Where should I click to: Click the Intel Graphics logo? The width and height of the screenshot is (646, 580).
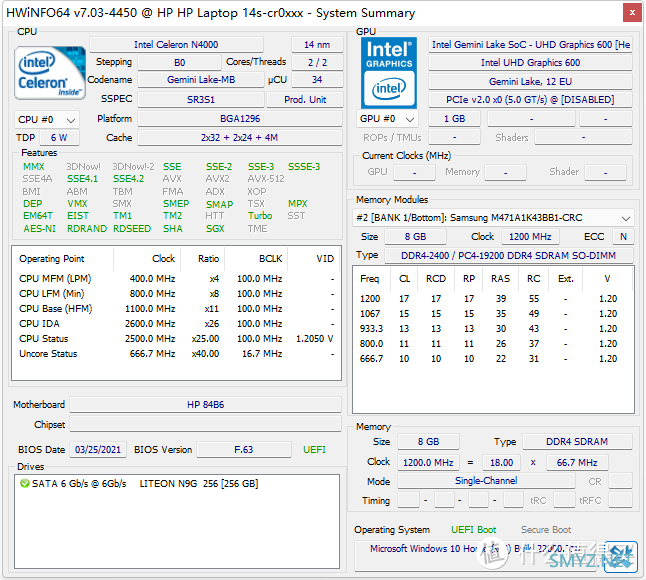point(389,73)
